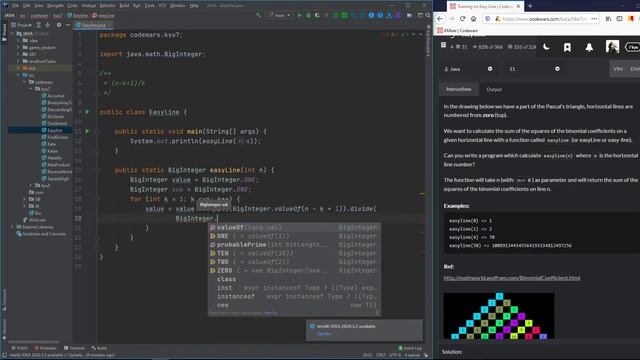The height and width of the screenshot is (360, 640).
Task: Hide the Project panel with the minus icon
Action: [x=68, y=25]
